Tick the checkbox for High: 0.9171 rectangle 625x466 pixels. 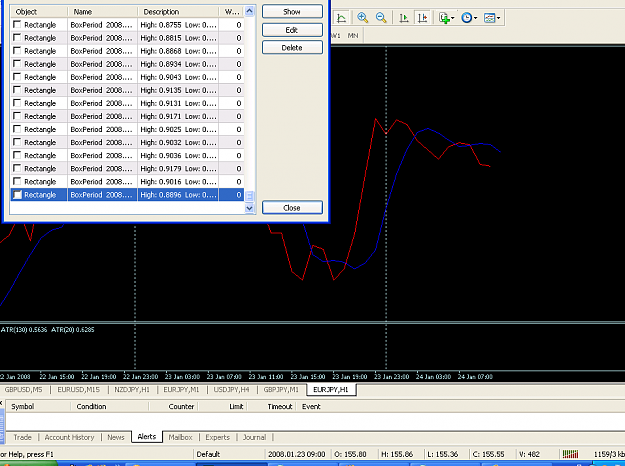[x=17, y=116]
